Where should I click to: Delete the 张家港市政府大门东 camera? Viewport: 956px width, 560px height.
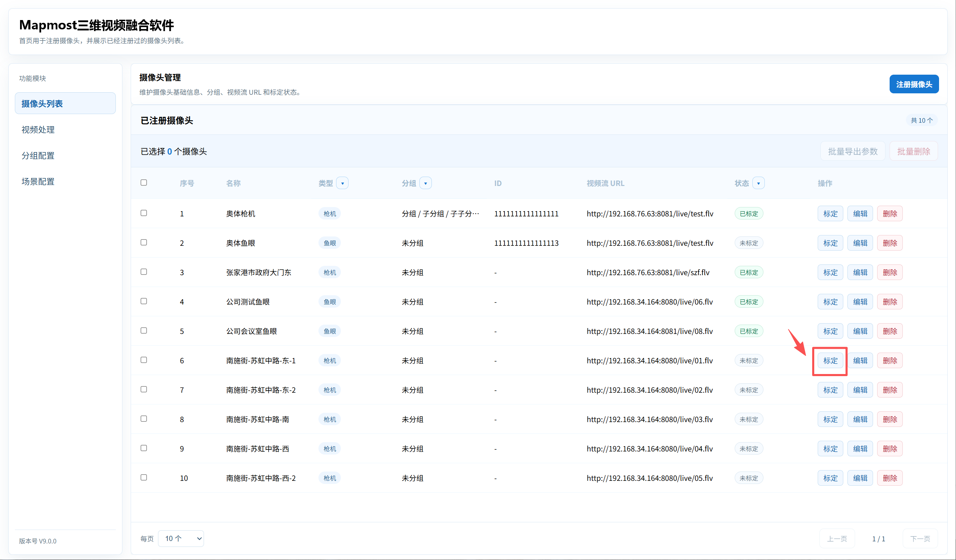[x=890, y=272]
